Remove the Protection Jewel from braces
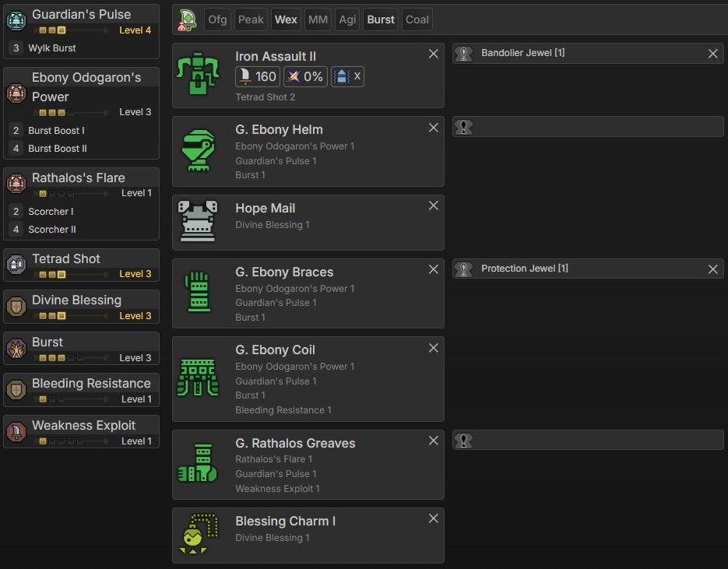Viewport: 728px width, 569px height. (712, 269)
